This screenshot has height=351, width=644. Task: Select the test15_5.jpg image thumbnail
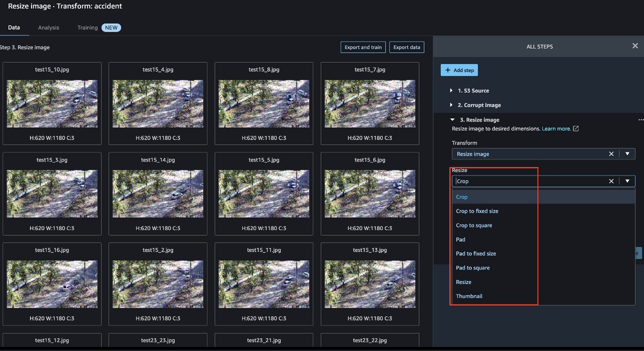coord(264,193)
